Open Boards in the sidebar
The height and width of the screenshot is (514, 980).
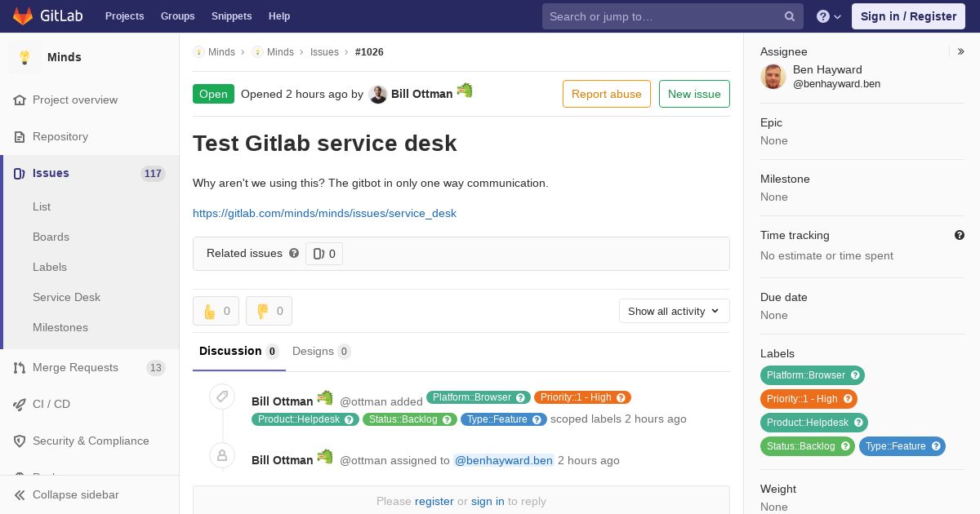(51, 237)
